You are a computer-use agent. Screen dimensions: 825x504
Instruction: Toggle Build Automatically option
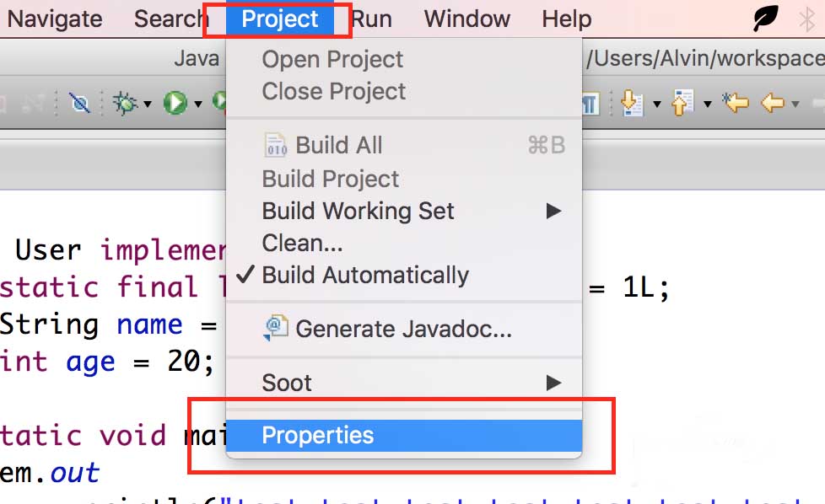[x=365, y=276]
